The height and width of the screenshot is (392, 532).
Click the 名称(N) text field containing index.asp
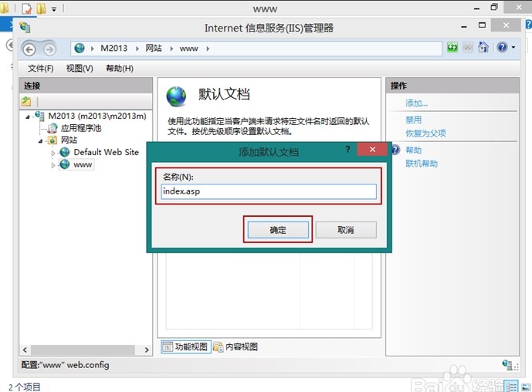269,191
